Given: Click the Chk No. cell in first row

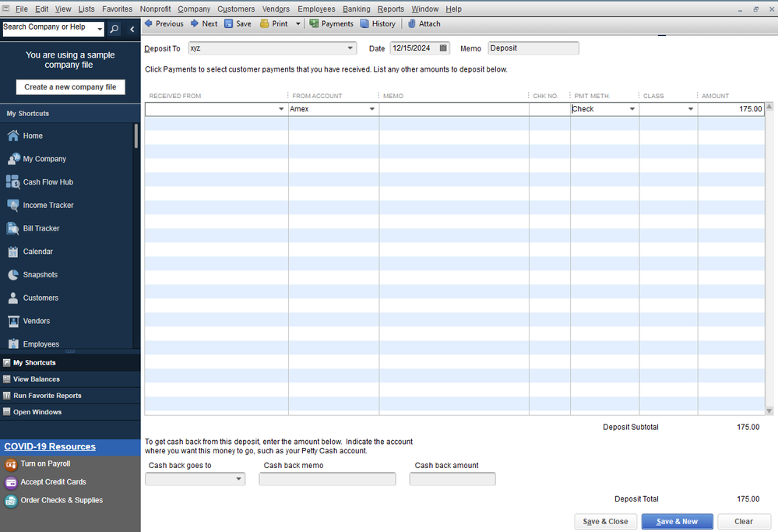Looking at the screenshot, I should (550, 109).
